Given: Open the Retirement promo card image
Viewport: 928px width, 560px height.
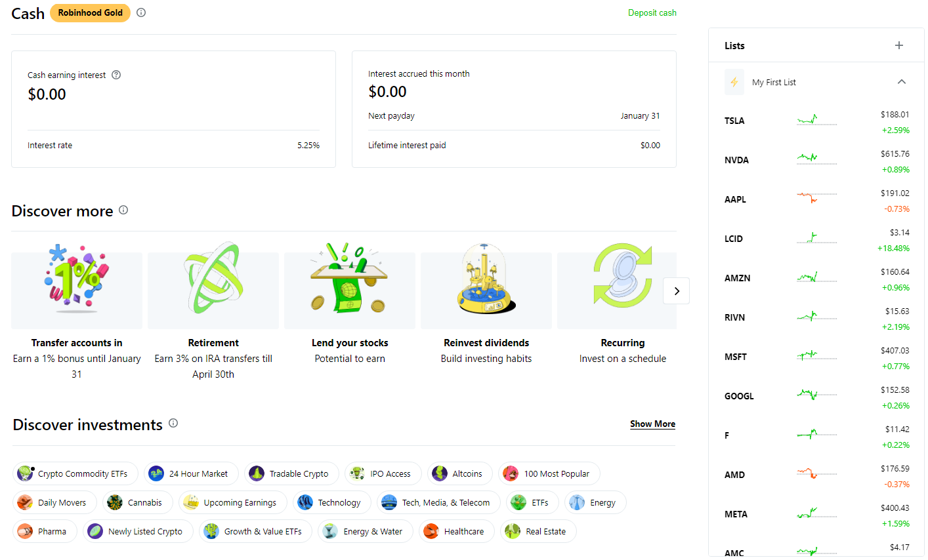Looking at the screenshot, I should [213, 286].
